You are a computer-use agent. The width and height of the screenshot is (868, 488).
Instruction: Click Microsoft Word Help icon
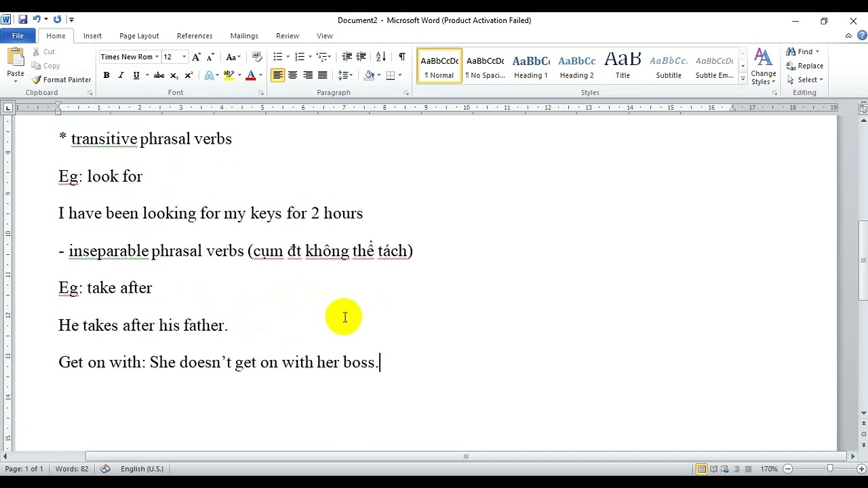click(x=861, y=36)
